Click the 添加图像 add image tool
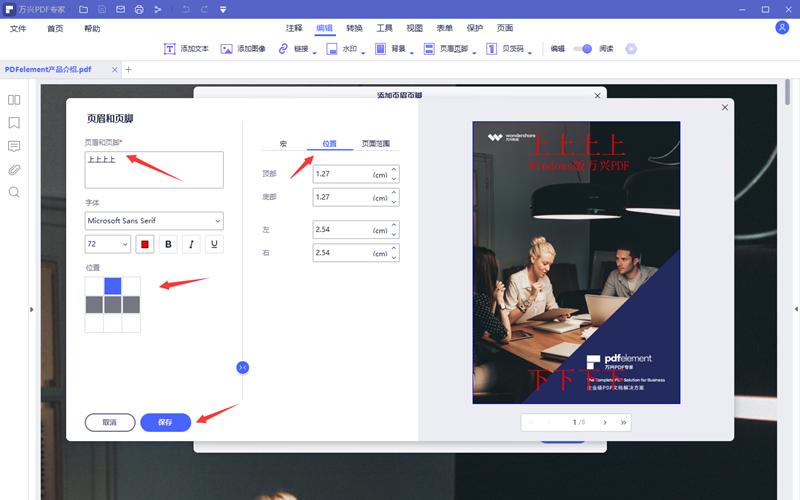800x500 pixels. (243, 48)
